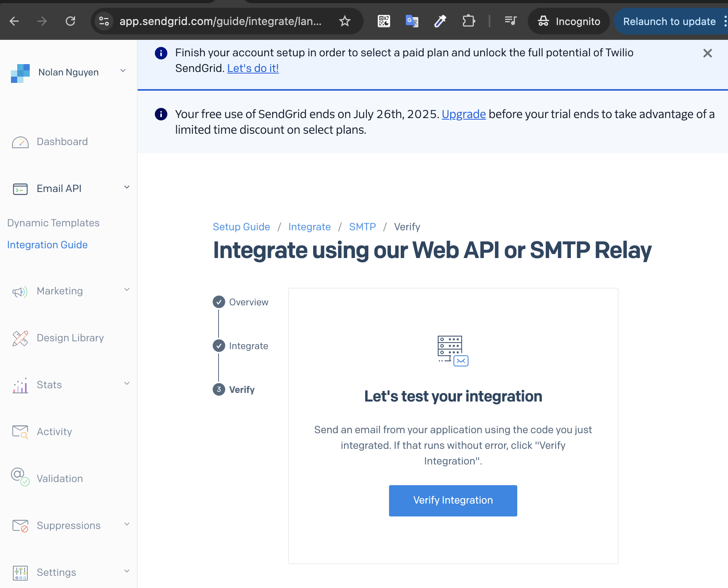Expand the Stats section chevron
The width and height of the screenshot is (728, 588).
pyautogui.click(x=127, y=384)
